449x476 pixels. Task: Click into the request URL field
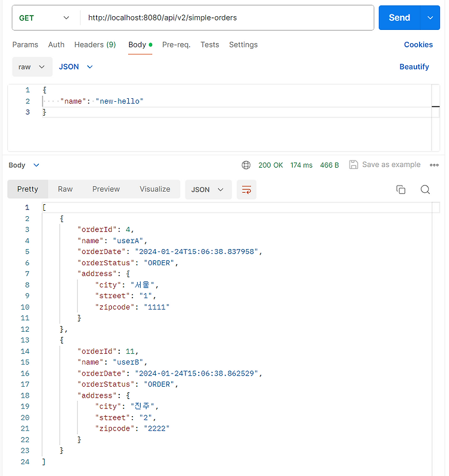pos(227,17)
